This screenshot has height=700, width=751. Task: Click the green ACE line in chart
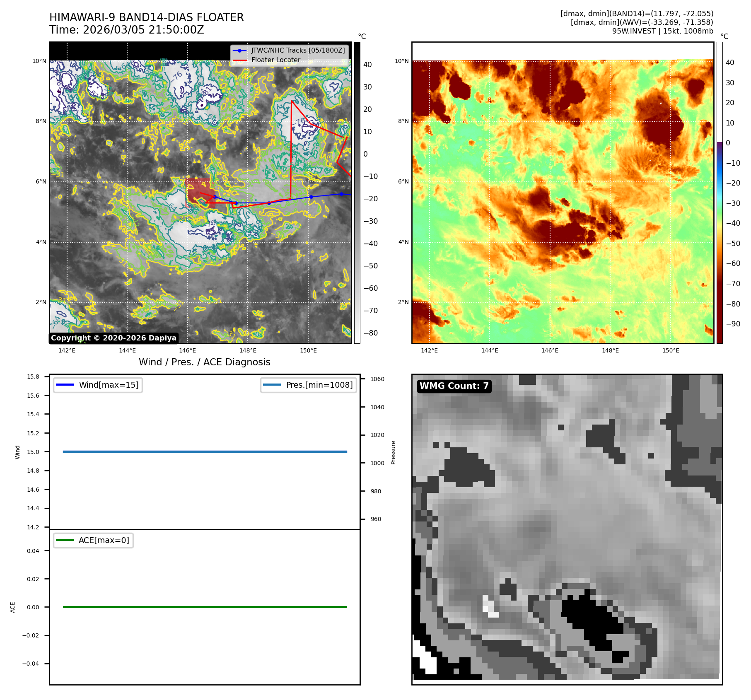click(205, 607)
